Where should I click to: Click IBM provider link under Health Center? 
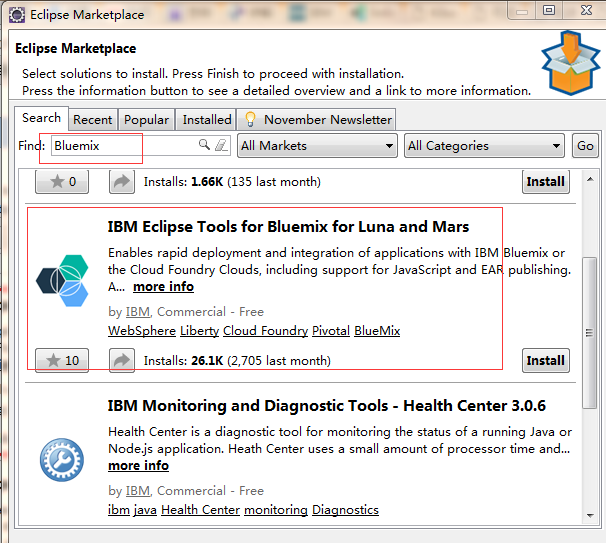[138, 491]
